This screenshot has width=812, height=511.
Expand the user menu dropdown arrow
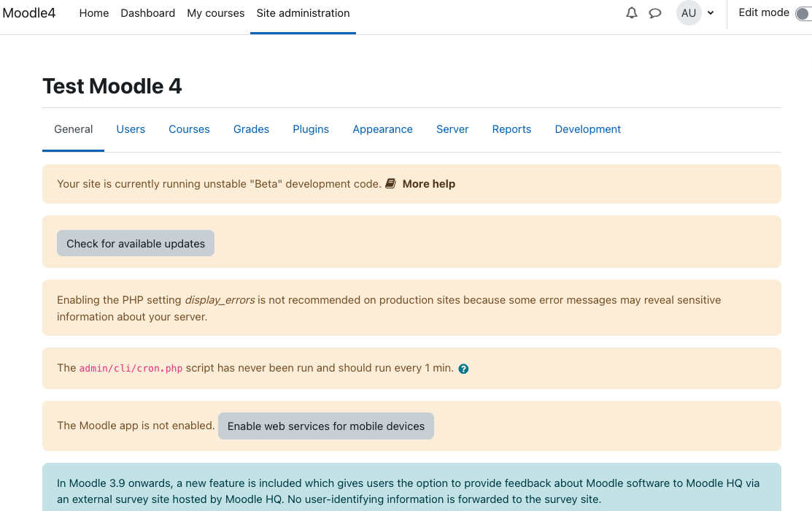tap(711, 13)
